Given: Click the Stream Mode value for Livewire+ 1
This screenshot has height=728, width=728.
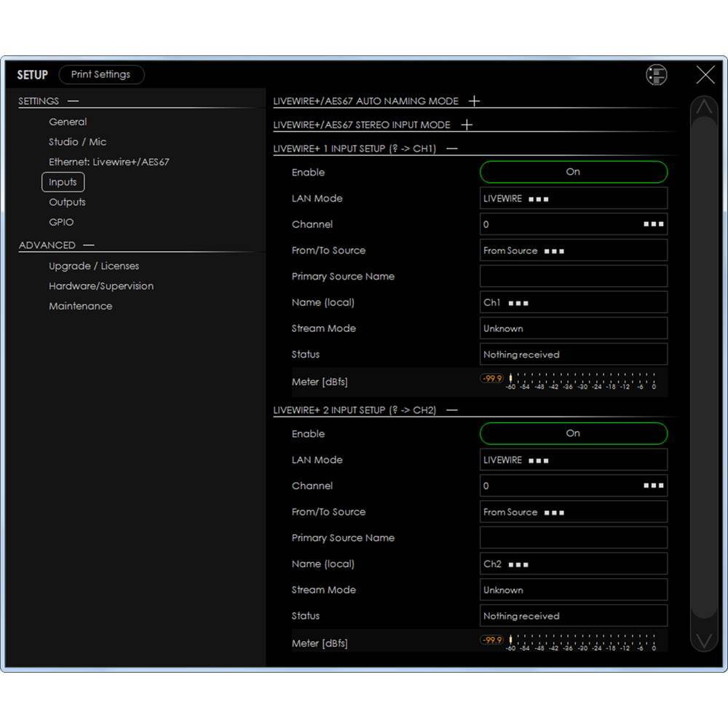Looking at the screenshot, I should [x=574, y=328].
